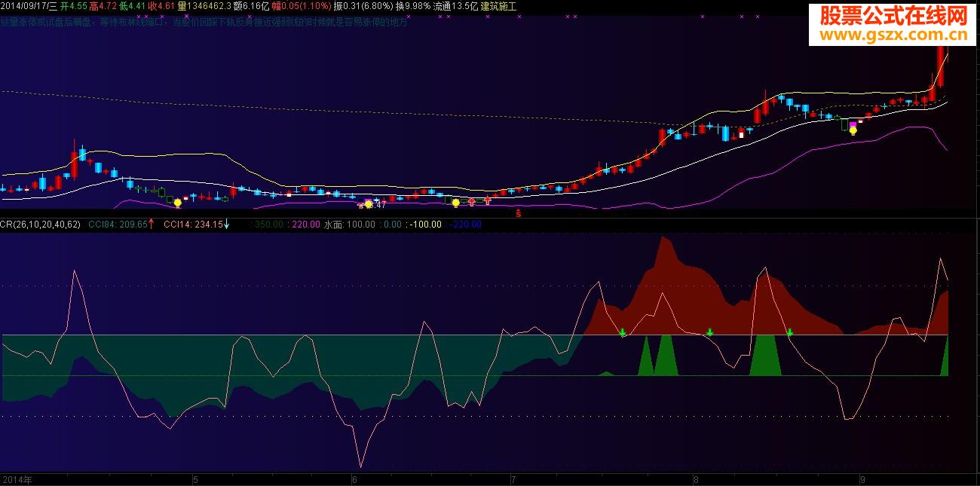Click the 3.47 low price label
Viewport: 980px width, 486px height.
[377, 204]
